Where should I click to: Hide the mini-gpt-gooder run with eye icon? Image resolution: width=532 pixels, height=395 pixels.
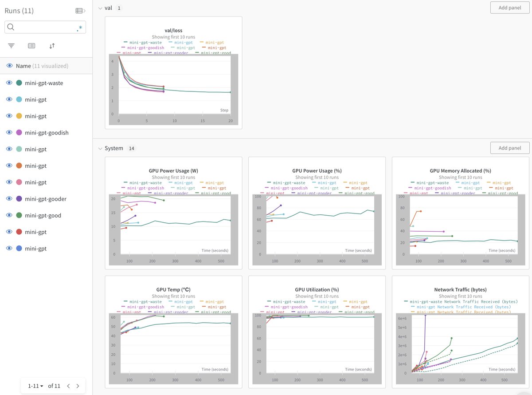pyautogui.click(x=9, y=199)
